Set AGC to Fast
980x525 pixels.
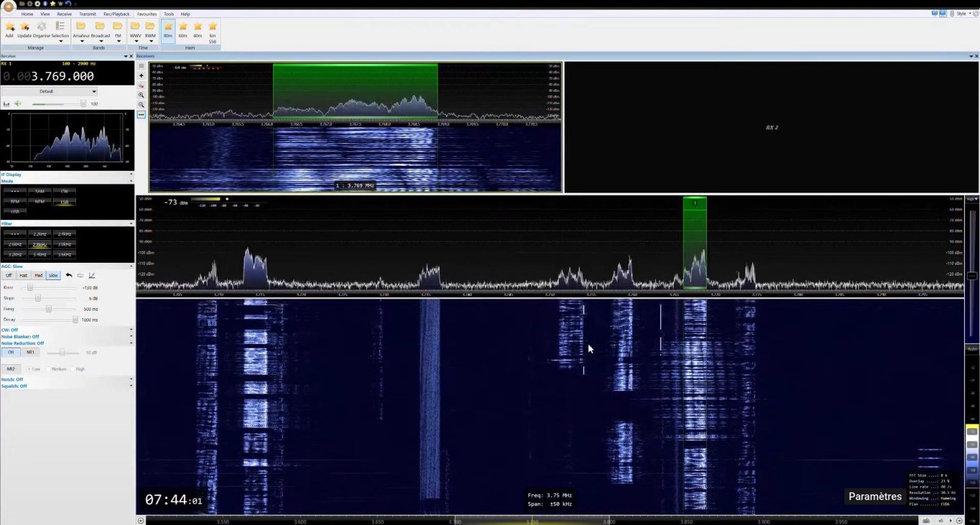pyautogui.click(x=23, y=275)
